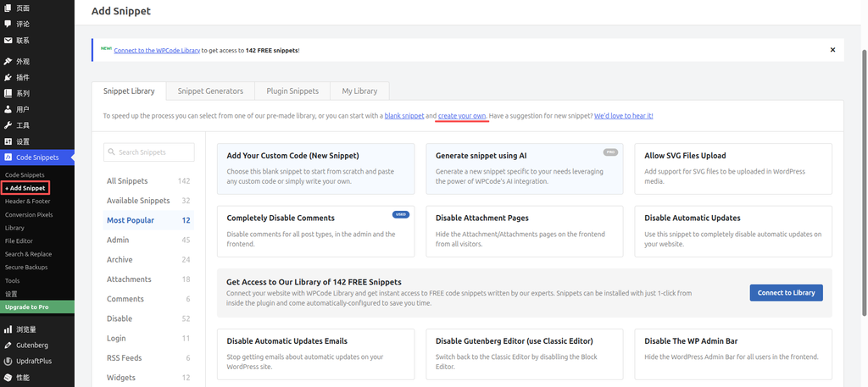Choose Disable The WP Admin Bar card
868x387 pixels.
point(733,354)
